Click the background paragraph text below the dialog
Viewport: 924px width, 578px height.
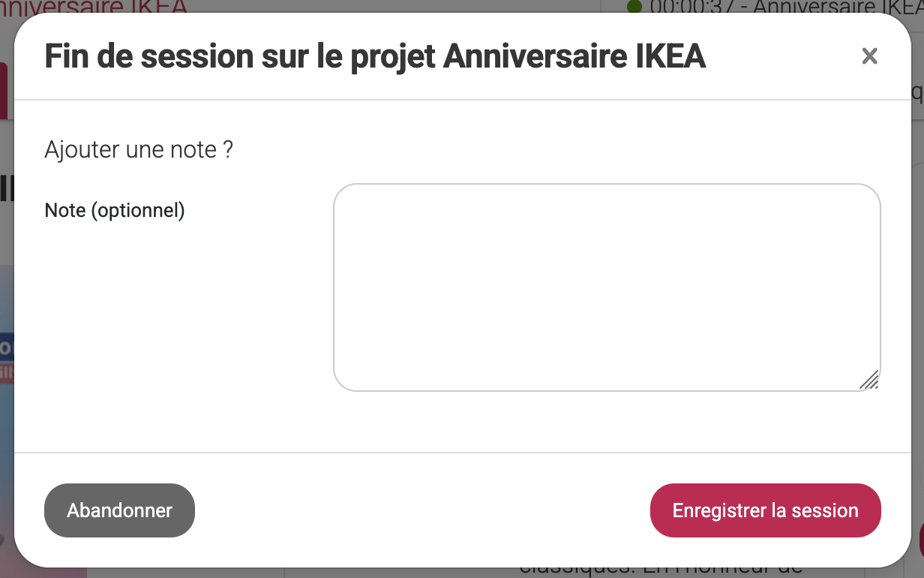pyautogui.click(x=660, y=570)
